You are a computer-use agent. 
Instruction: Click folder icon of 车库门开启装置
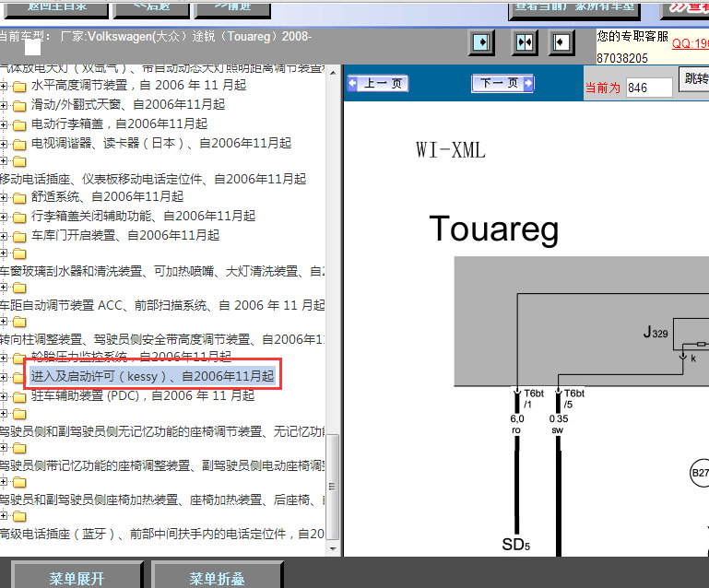[19, 236]
